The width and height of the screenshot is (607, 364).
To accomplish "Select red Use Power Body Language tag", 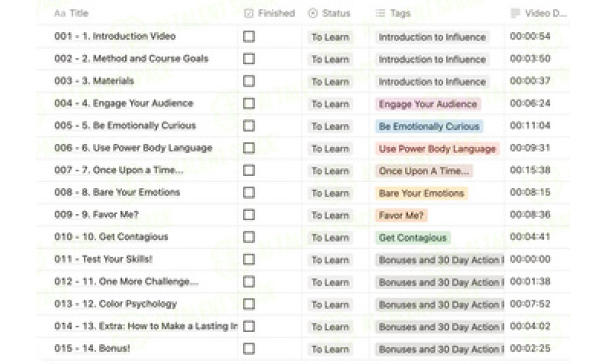I will click(x=437, y=149).
